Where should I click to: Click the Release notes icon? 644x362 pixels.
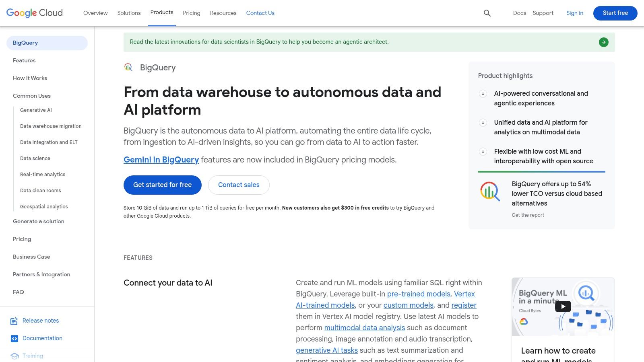(x=14, y=321)
